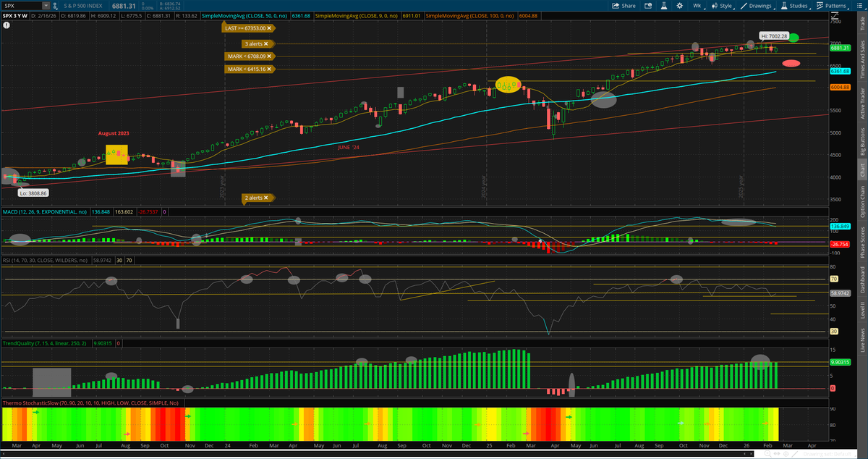Click the Share chart icon button
868x459 pixels.
tap(624, 5)
